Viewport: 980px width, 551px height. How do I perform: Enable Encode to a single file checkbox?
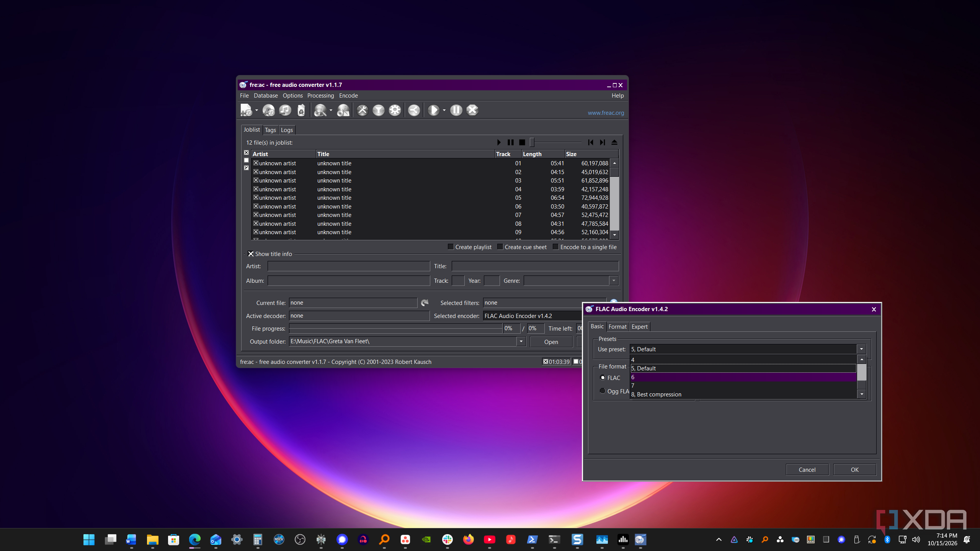(x=555, y=247)
